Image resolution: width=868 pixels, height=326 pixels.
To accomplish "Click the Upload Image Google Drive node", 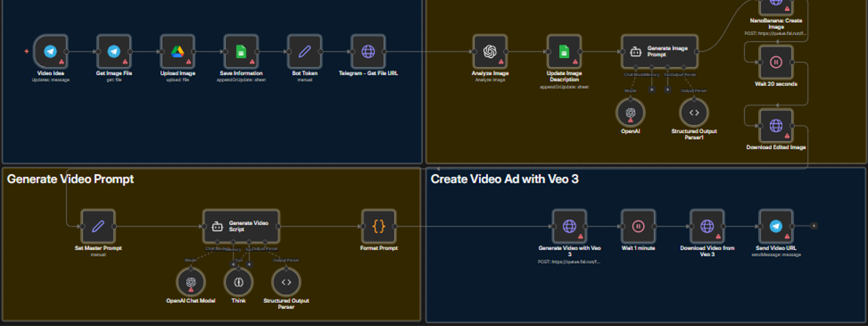I will click(x=178, y=51).
